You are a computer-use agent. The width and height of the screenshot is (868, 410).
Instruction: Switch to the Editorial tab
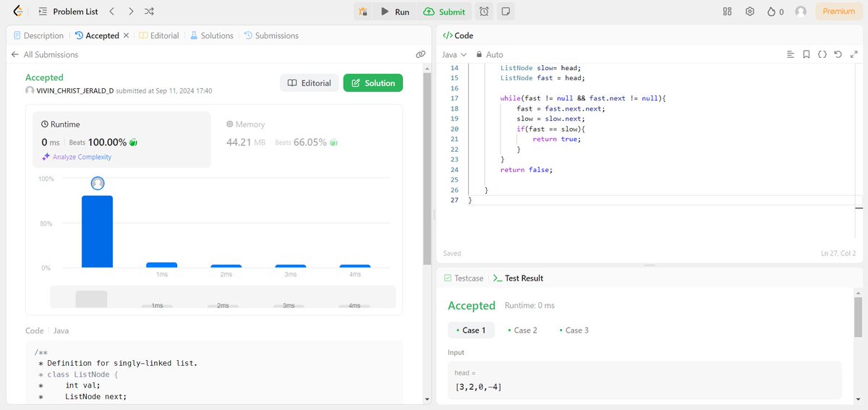click(x=158, y=35)
